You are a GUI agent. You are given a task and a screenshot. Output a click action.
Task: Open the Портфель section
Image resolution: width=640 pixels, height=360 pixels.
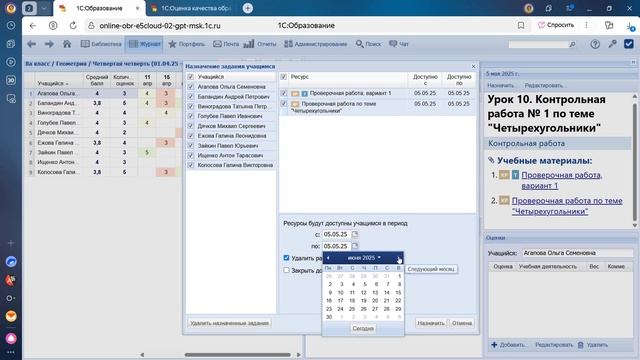coord(187,44)
